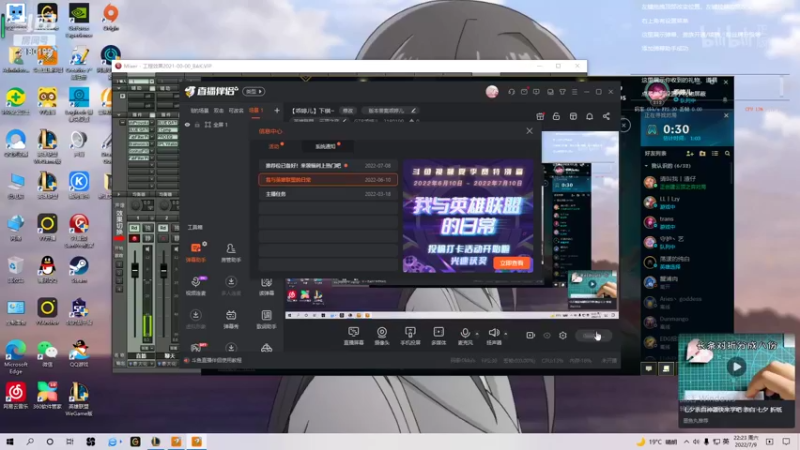Open new folder icon in friends list
This screenshot has width=800, height=450.
(702, 153)
